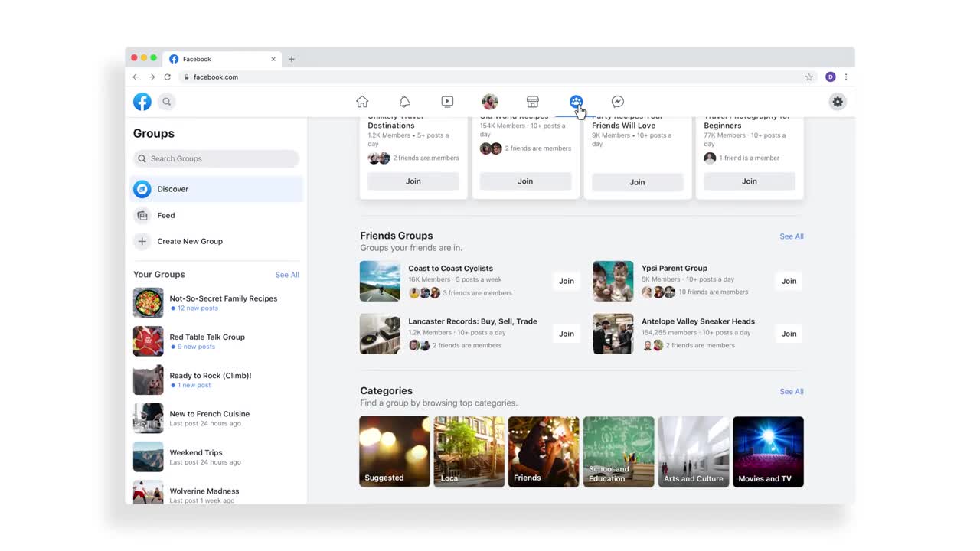Click the browser forward arrow
The image size is (980, 551).
click(x=152, y=77)
